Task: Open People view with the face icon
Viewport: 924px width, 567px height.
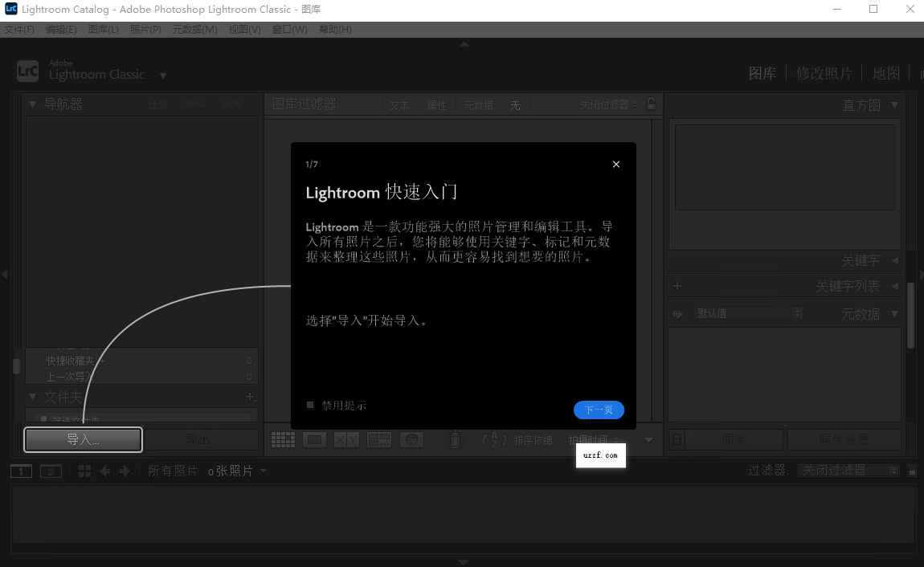Action: click(x=411, y=439)
